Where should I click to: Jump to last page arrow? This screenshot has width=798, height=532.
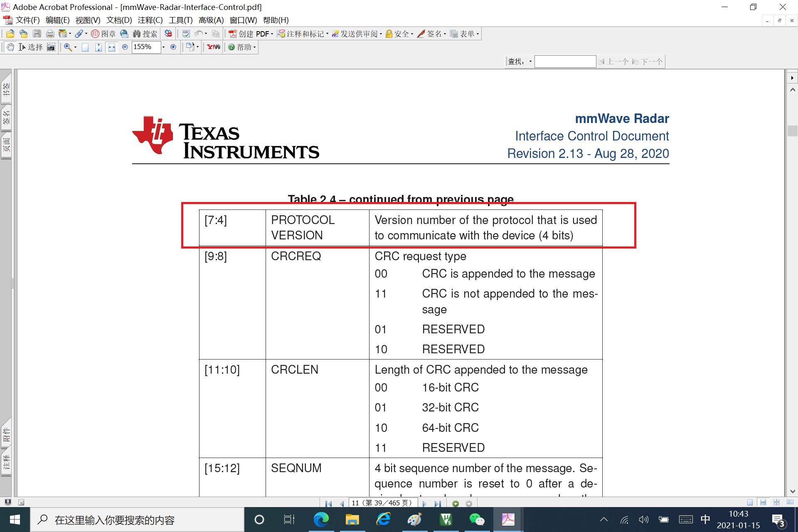(438, 503)
